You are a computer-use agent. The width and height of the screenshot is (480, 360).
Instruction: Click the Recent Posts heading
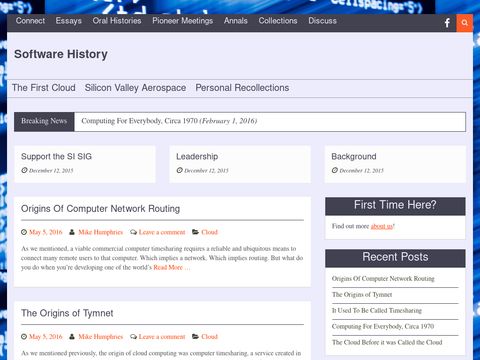395,257
